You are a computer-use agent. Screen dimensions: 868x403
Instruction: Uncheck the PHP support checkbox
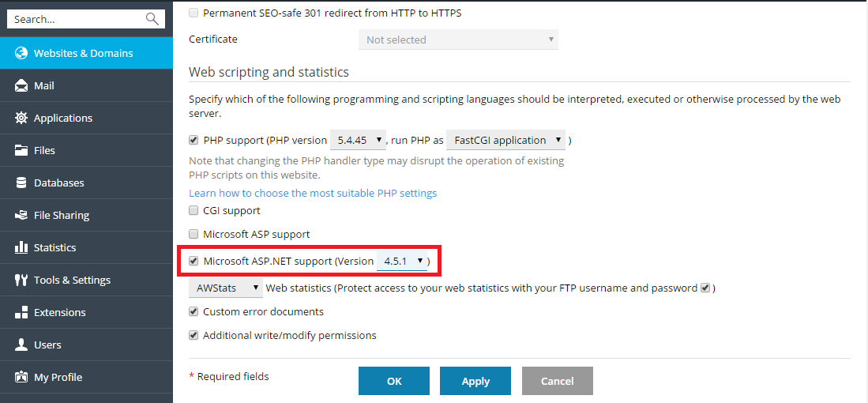194,140
